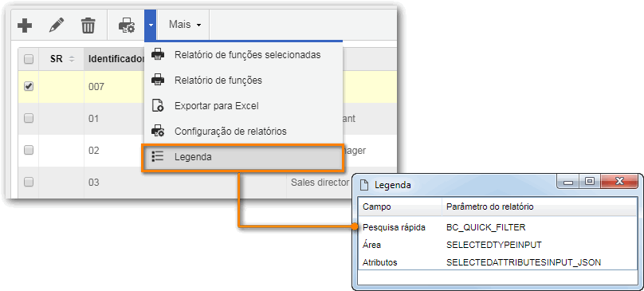Select the Pesquisa rápida row in Legenda window
The height and width of the screenshot is (291, 644).
(497, 227)
